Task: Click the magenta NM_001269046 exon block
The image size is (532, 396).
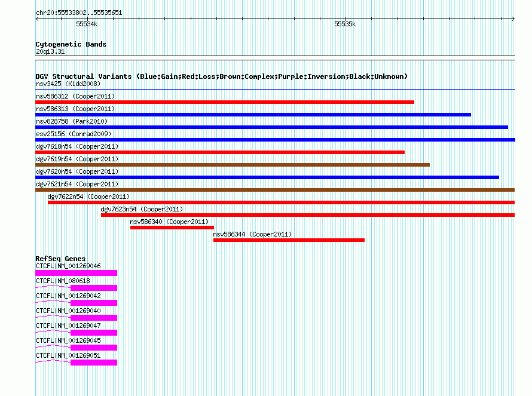Action: coord(77,273)
